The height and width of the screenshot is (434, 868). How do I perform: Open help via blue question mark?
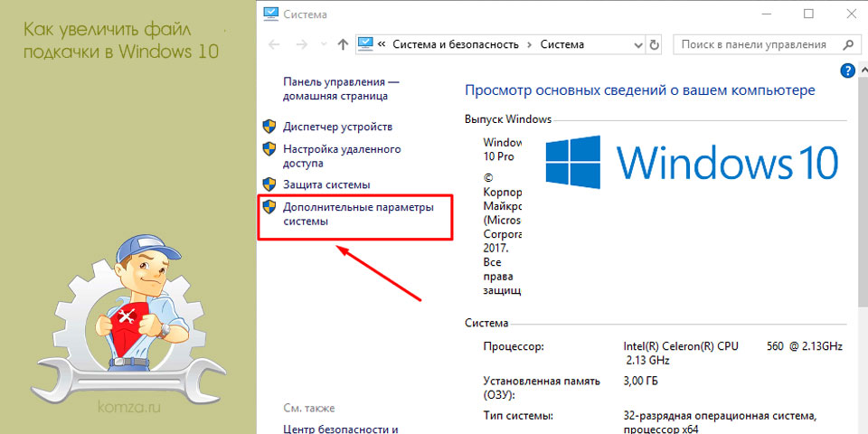point(847,71)
